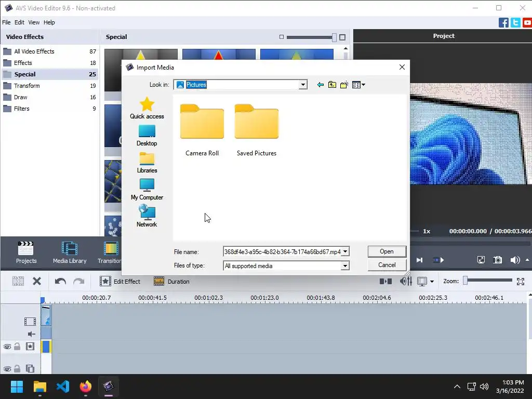Go up one folder level in Import Media
Viewport: 532px width, 399px height.
332,85
